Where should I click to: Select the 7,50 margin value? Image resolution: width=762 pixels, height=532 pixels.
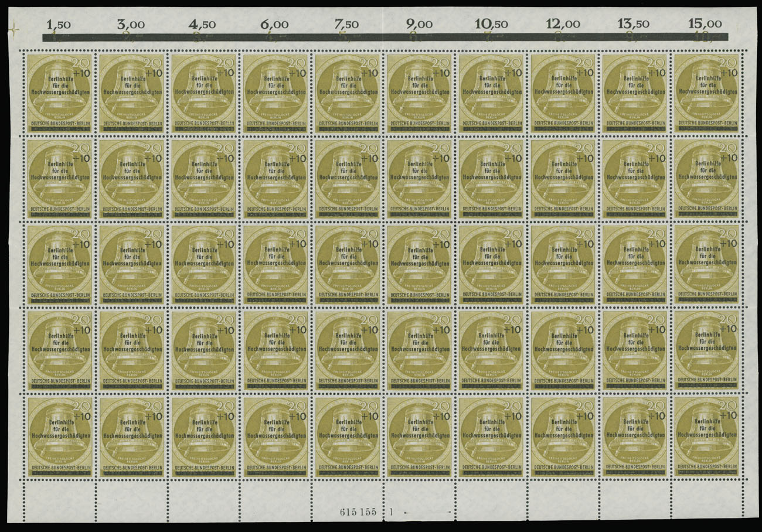[346, 25]
